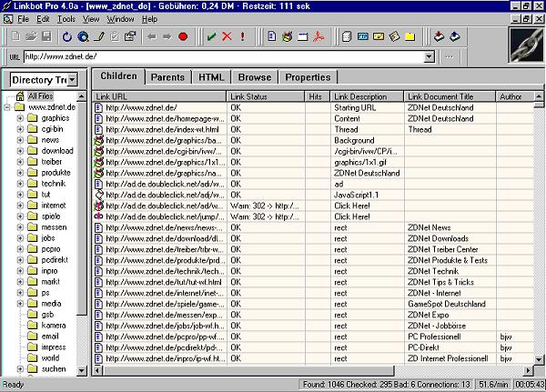546x392 pixels.
Task: Click the yellow mail envelope toolbar icon
Action: (379, 36)
